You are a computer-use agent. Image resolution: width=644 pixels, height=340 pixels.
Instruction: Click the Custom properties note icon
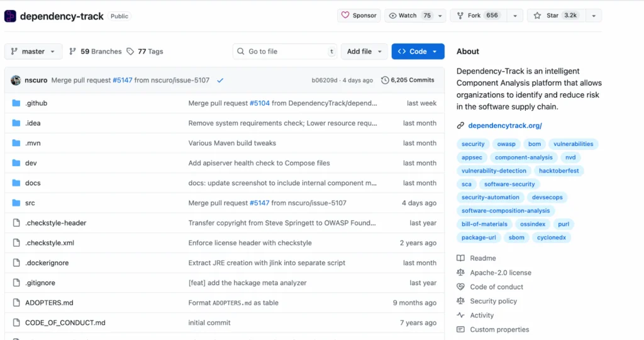(460, 329)
